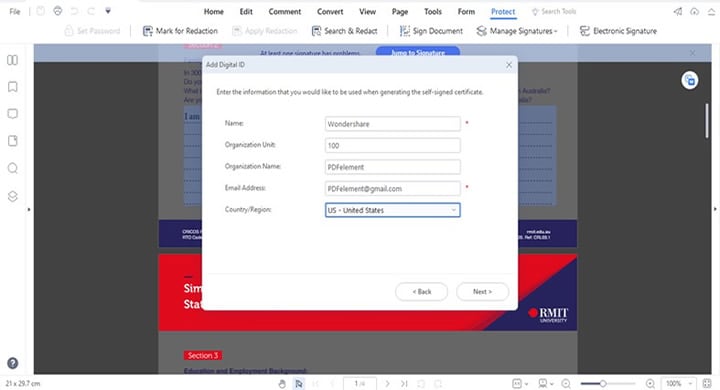Switch to the Home tab
Image resolution: width=720 pixels, height=390 pixels.
214,11
